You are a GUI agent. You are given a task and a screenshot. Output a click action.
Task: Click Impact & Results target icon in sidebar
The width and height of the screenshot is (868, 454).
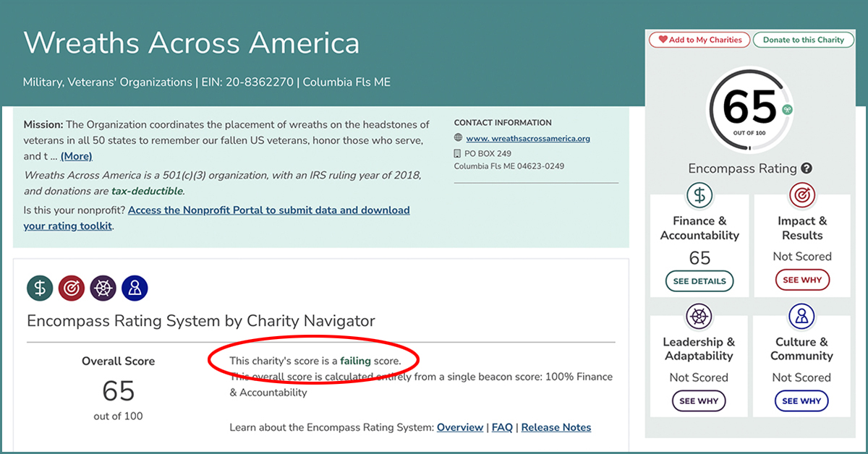click(801, 194)
